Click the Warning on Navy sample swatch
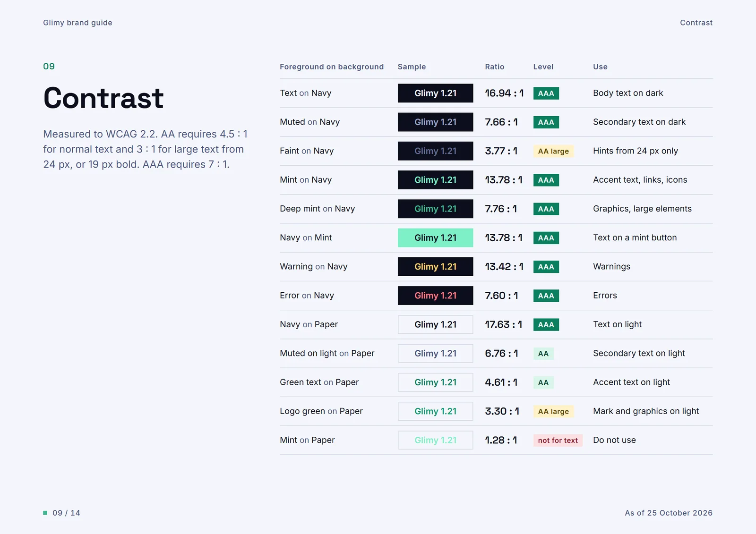Image resolution: width=756 pixels, height=534 pixels. click(x=435, y=267)
